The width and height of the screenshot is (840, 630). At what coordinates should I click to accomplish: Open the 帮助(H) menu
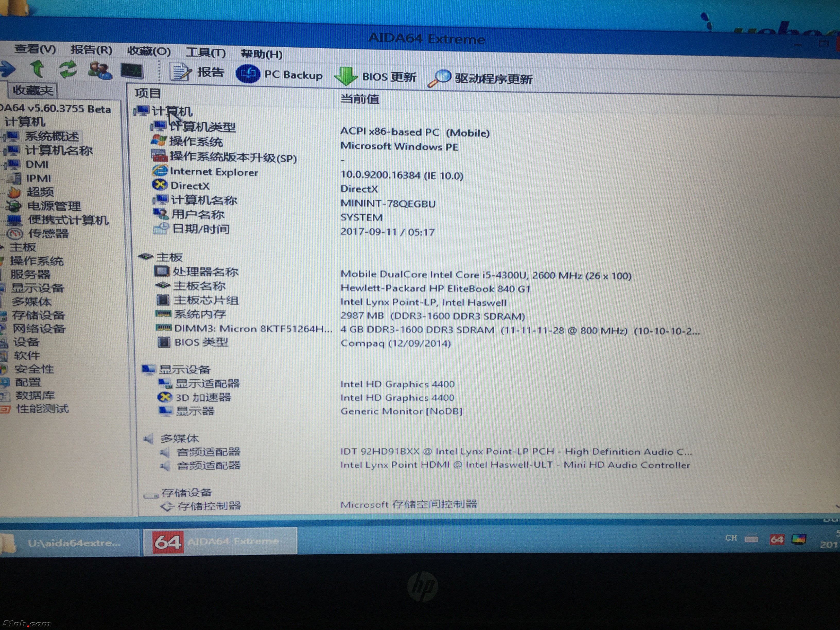pyautogui.click(x=262, y=54)
